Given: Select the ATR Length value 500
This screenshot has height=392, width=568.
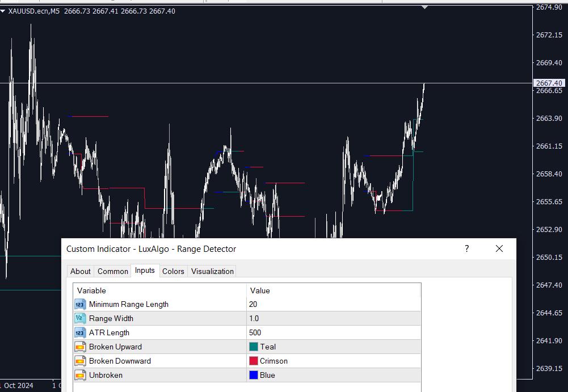Looking at the screenshot, I should pos(334,332).
